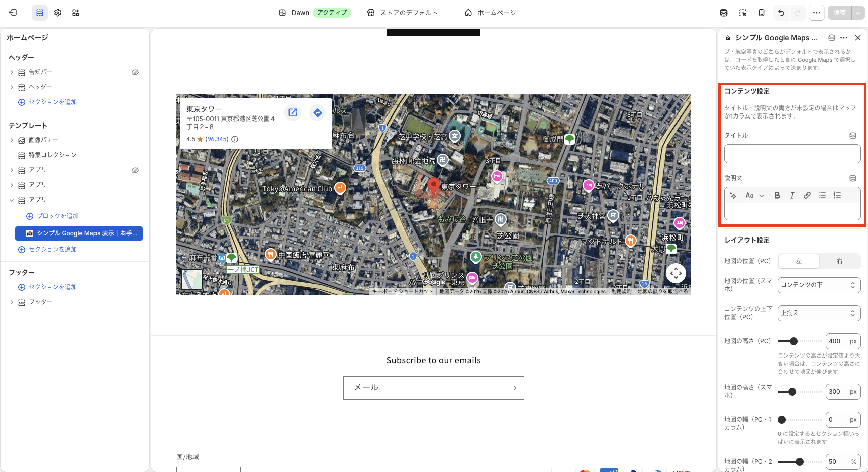Add a section under ヘッダー group

pos(48,102)
